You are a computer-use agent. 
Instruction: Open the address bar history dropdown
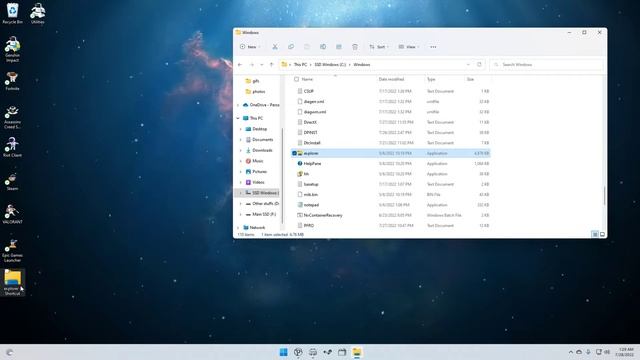pos(468,64)
